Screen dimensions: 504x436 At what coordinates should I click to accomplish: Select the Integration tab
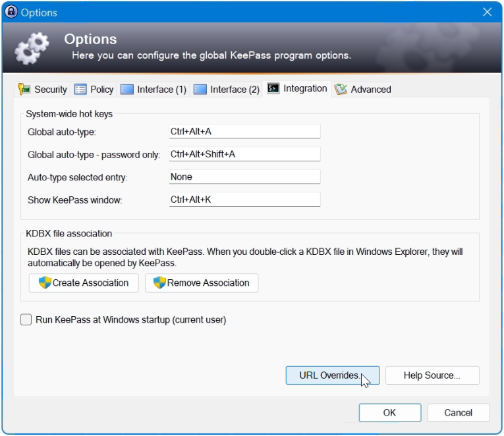point(297,88)
